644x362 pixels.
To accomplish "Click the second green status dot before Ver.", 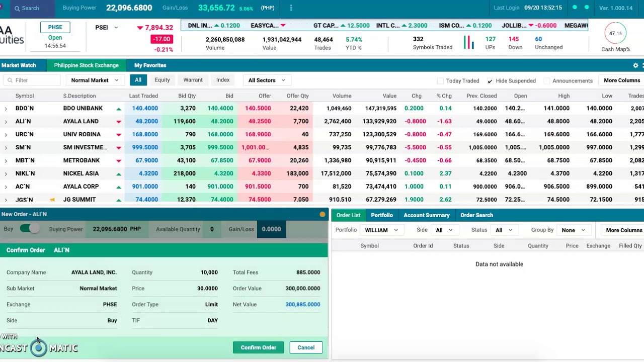I will pyautogui.click(x=586, y=8).
